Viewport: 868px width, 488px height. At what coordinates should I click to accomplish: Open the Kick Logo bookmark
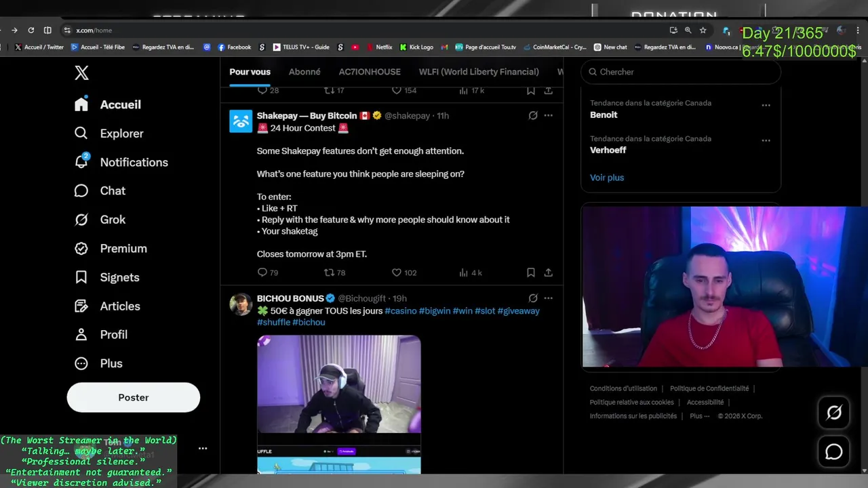point(416,47)
